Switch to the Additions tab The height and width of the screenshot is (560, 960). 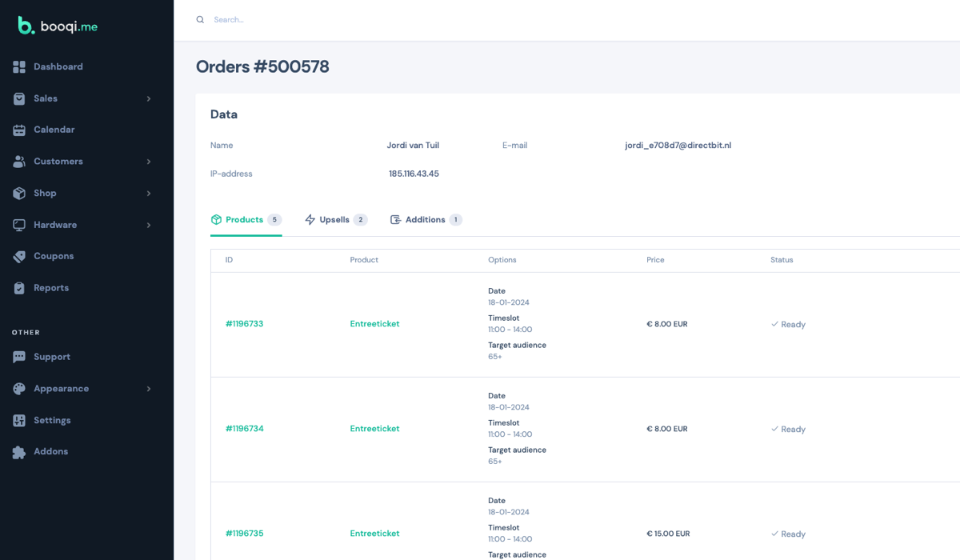(426, 220)
